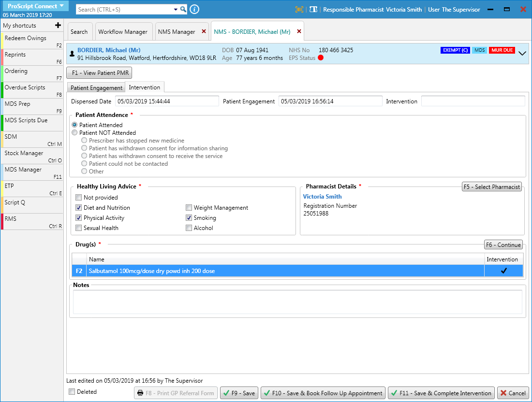Click the barcode scanner icon
The width and height of the screenshot is (532, 402).
pyautogui.click(x=299, y=10)
